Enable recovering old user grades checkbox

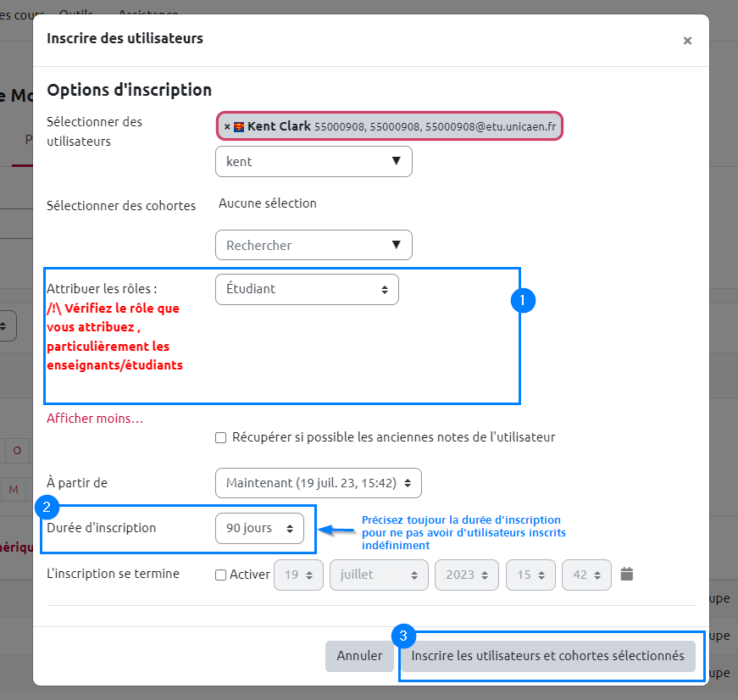coord(221,438)
